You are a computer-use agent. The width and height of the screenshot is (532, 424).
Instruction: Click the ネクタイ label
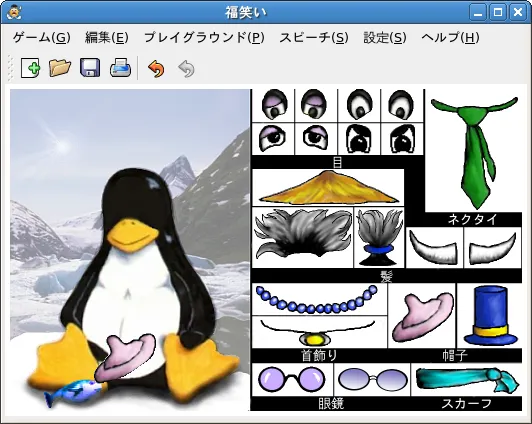(473, 219)
